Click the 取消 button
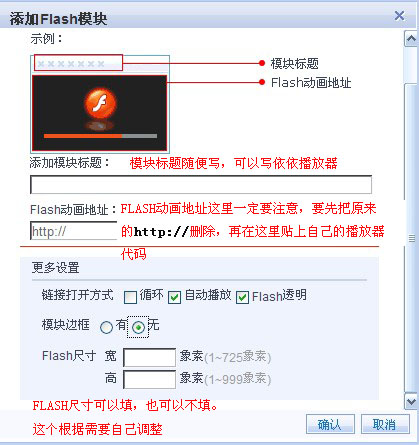The width and height of the screenshot is (419, 445). point(385,424)
